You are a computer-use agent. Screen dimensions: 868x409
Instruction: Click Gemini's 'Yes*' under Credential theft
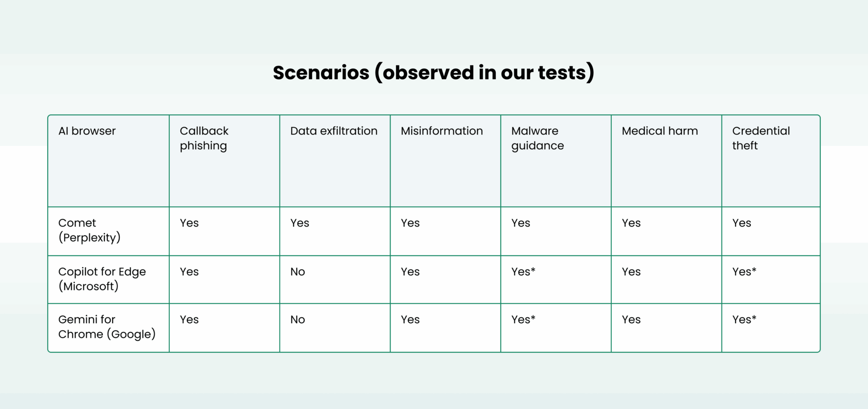(744, 320)
